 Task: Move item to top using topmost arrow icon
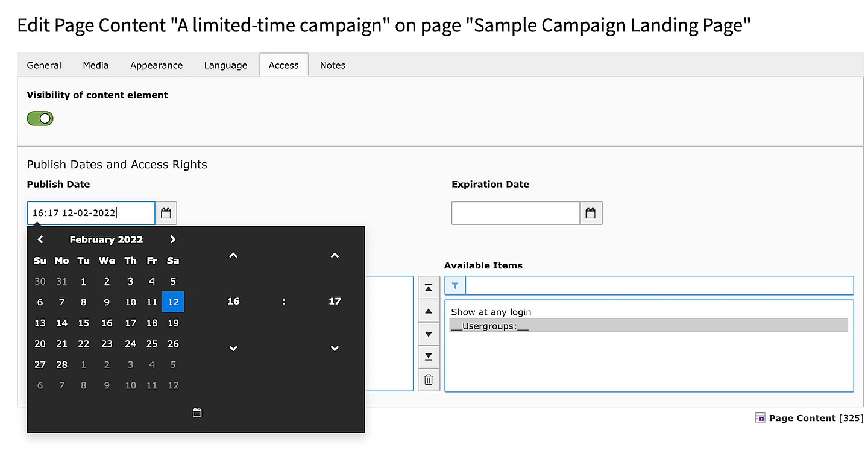coord(429,288)
